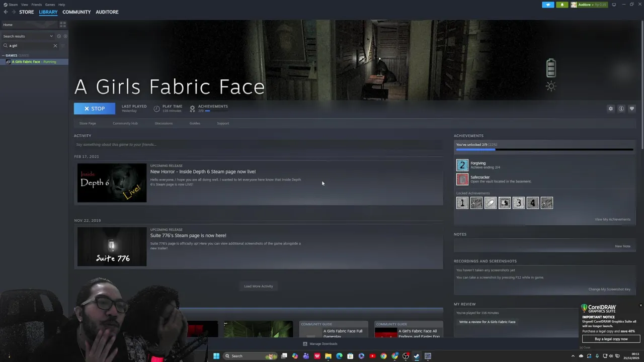Open the Auditore account dropdown
644x362 pixels.
point(589,5)
